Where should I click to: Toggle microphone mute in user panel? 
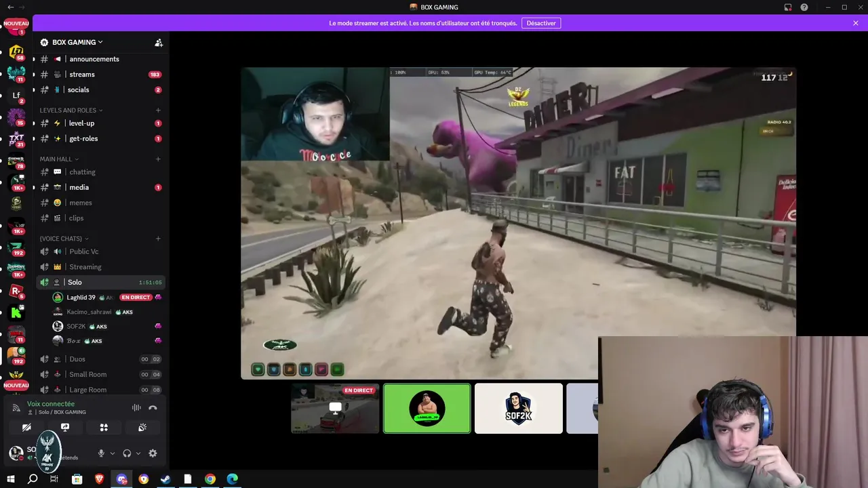[101, 453]
